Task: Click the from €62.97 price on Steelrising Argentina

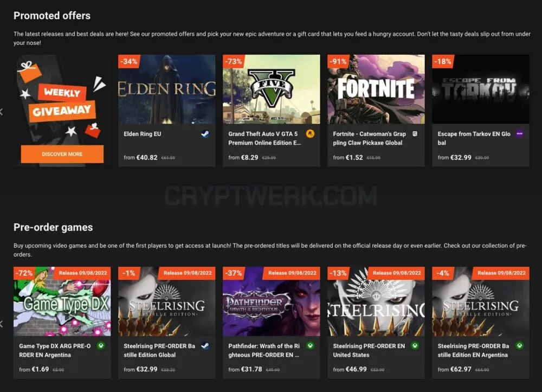Action: [454, 369]
